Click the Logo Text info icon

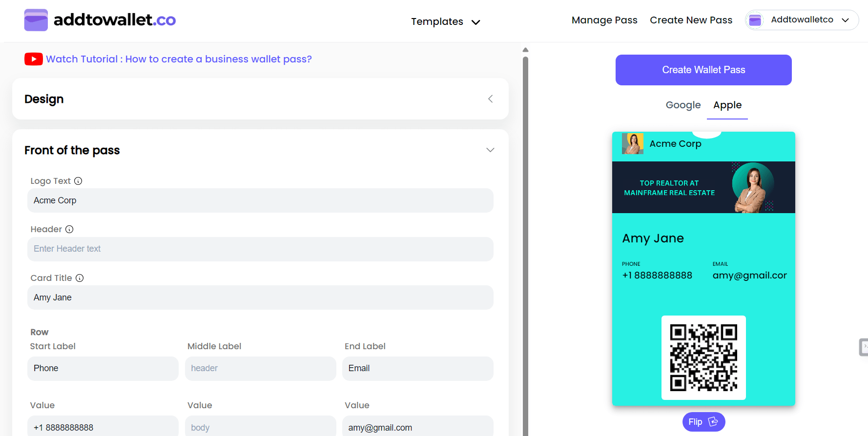[x=78, y=181]
